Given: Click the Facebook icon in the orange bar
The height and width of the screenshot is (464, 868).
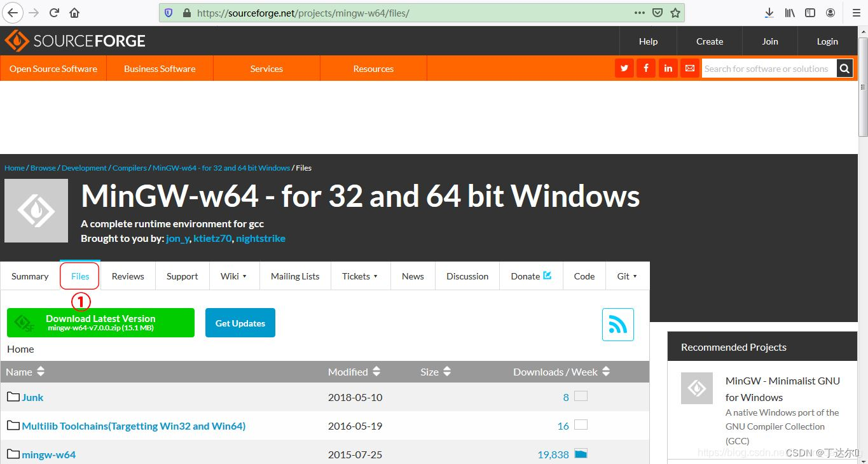Looking at the screenshot, I should tap(645, 68).
